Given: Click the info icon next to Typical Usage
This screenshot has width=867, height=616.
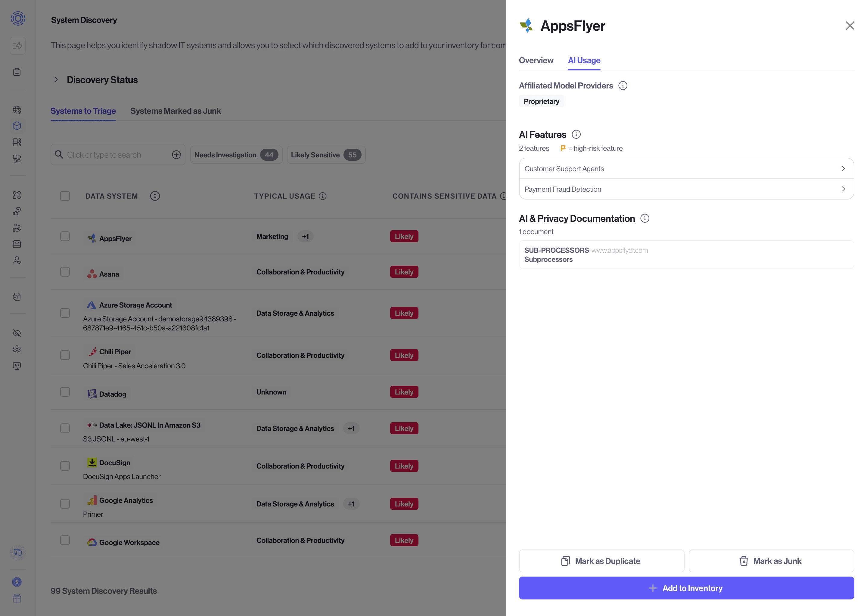Looking at the screenshot, I should pos(322,196).
